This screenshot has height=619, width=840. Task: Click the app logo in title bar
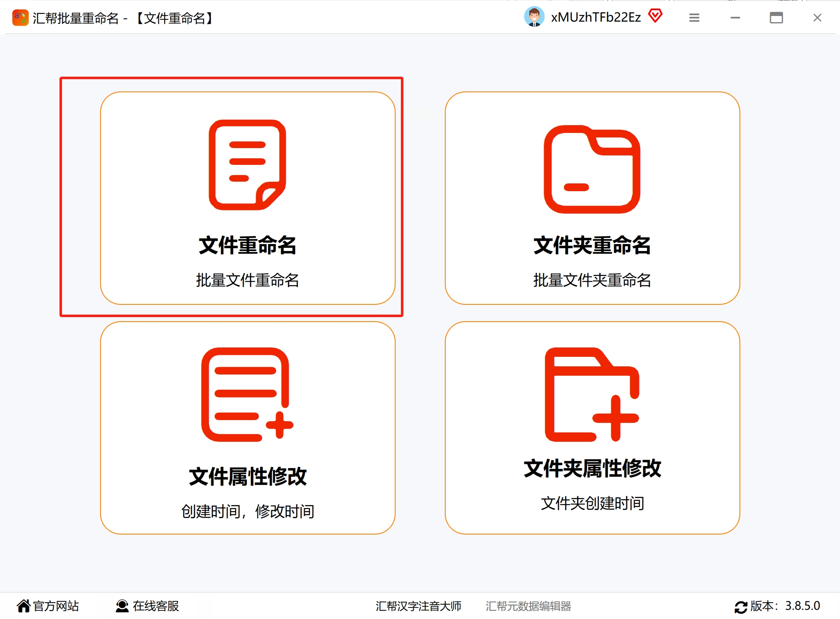click(20, 18)
